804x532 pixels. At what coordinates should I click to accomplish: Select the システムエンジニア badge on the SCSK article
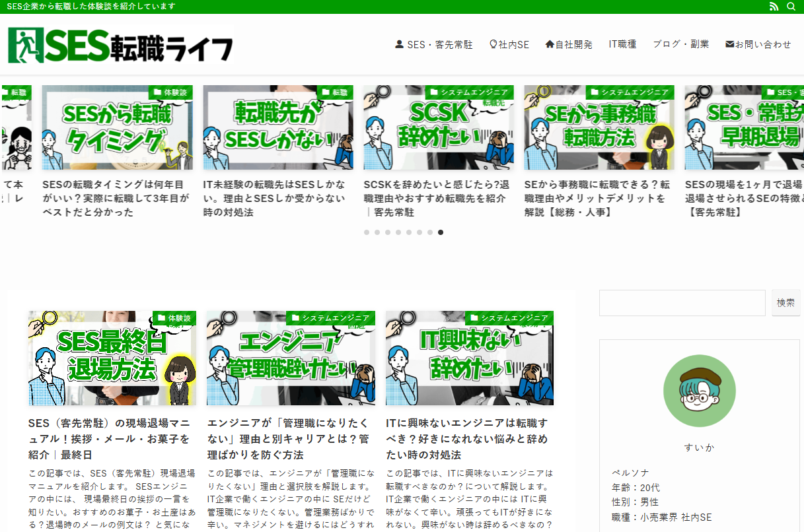point(471,92)
